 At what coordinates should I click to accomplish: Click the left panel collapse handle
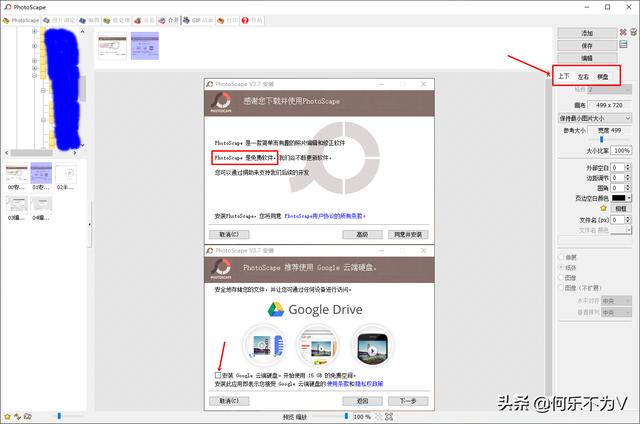[x=89, y=224]
